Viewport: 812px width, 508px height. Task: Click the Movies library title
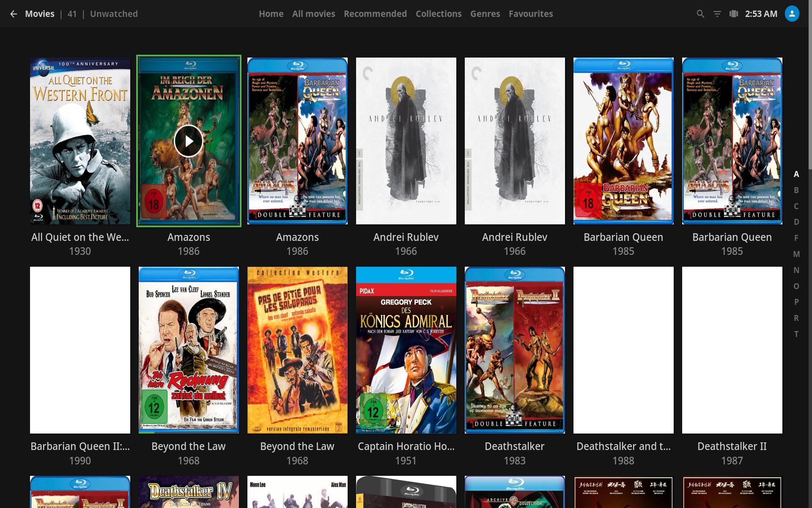coord(40,14)
